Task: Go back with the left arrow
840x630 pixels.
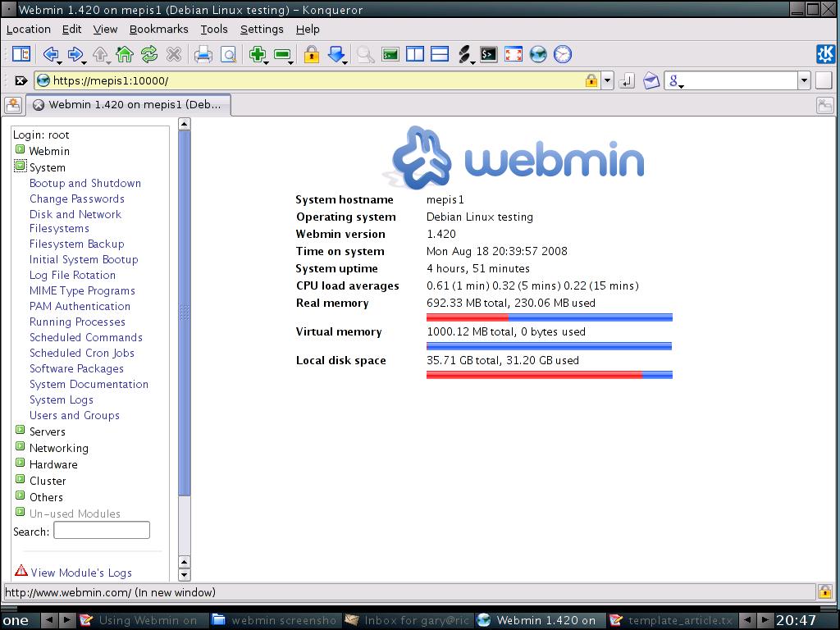Action: tap(51, 54)
